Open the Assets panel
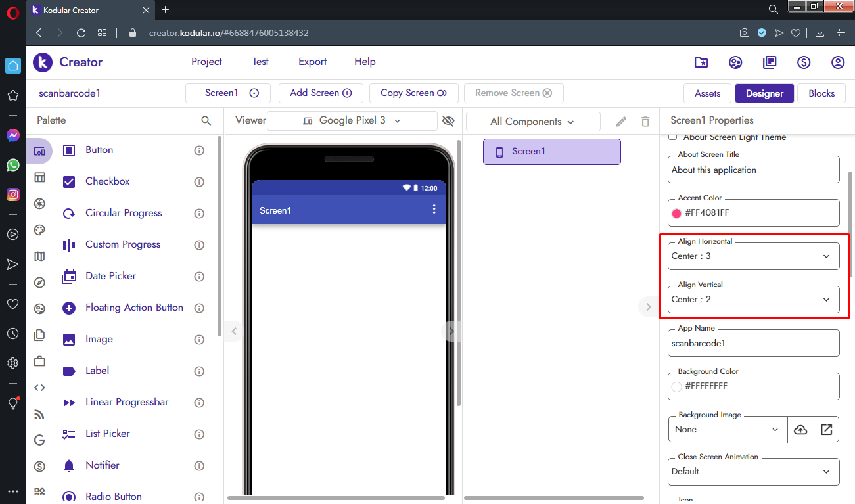855x504 pixels. (x=707, y=93)
